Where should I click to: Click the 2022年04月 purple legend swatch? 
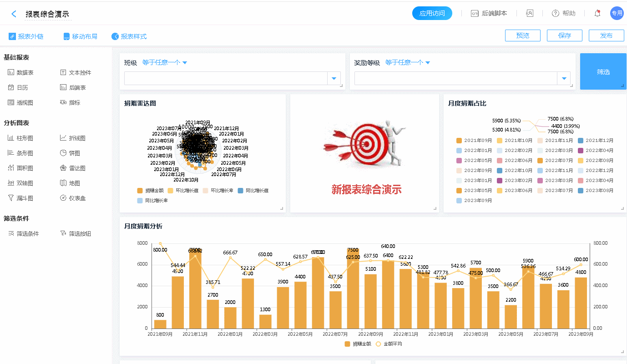click(x=581, y=151)
